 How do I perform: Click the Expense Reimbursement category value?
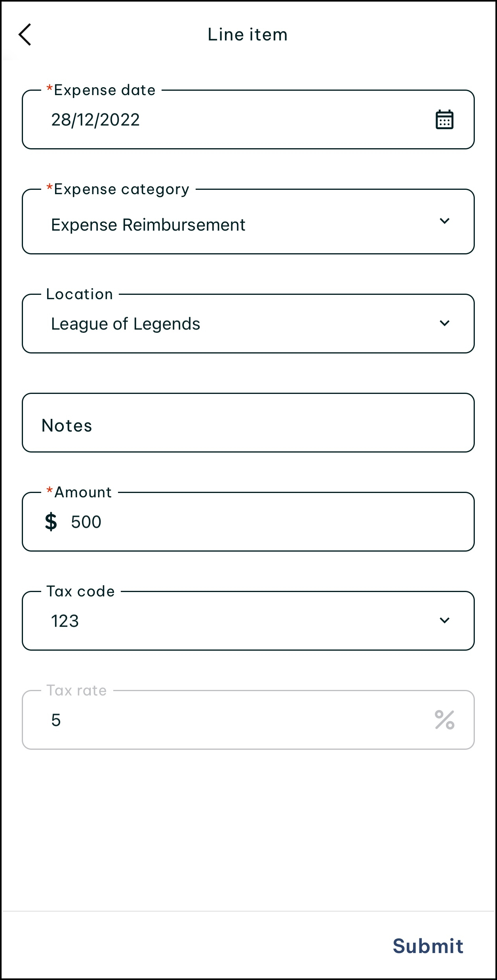coord(148,225)
